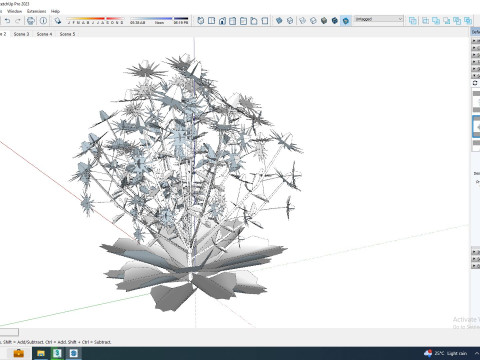Switch to Scene 5 tab
The width and height of the screenshot is (480, 360).
point(67,34)
